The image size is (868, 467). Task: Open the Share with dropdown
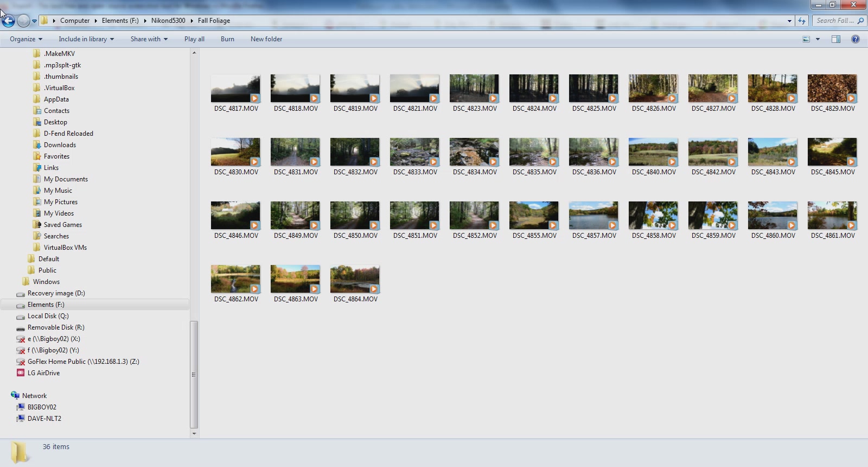click(149, 39)
